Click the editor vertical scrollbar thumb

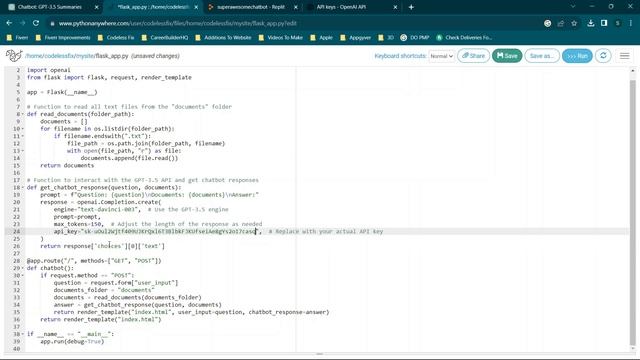pyautogui.click(x=633, y=212)
